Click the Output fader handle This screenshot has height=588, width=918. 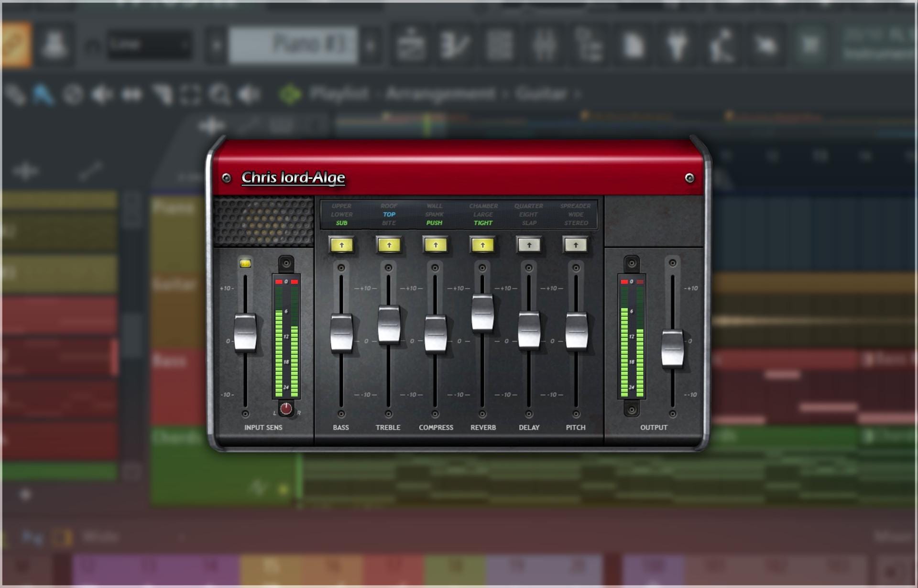(x=672, y=348)
